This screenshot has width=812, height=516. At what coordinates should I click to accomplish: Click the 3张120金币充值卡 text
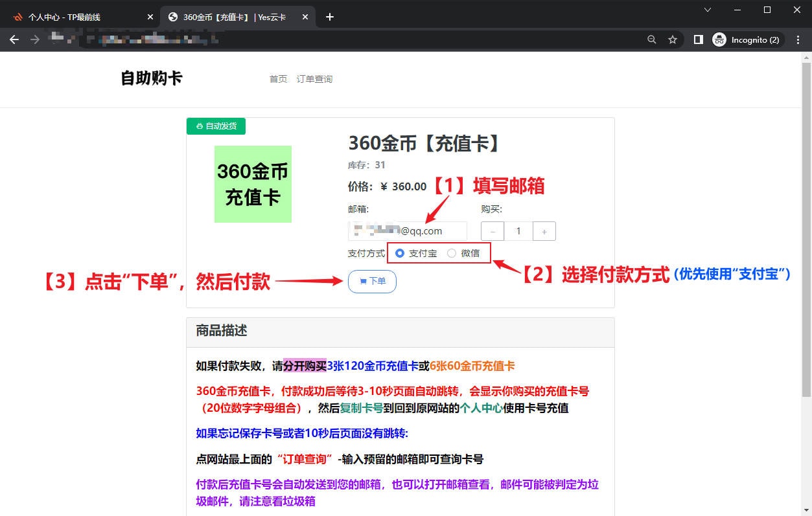[x=372, y=366]
